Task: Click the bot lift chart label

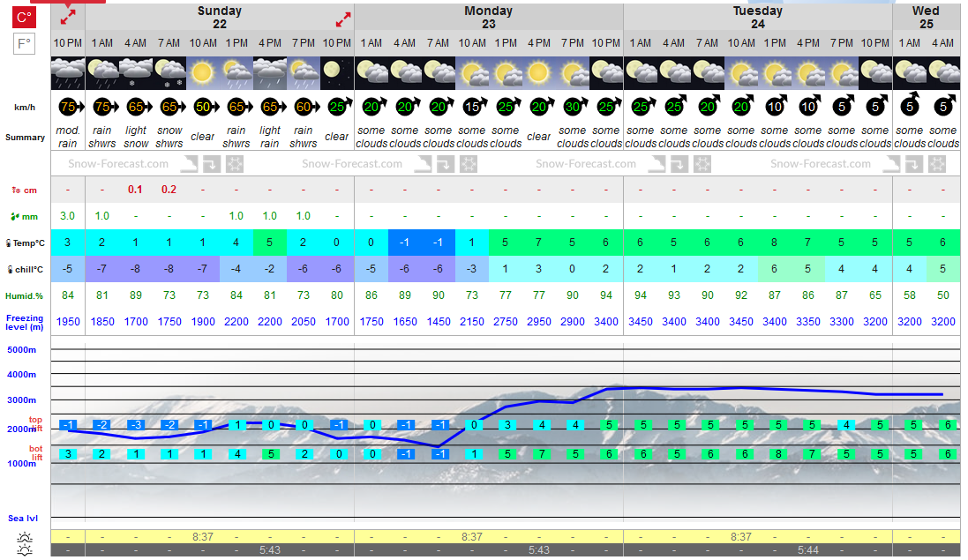Action: (36, 453)
